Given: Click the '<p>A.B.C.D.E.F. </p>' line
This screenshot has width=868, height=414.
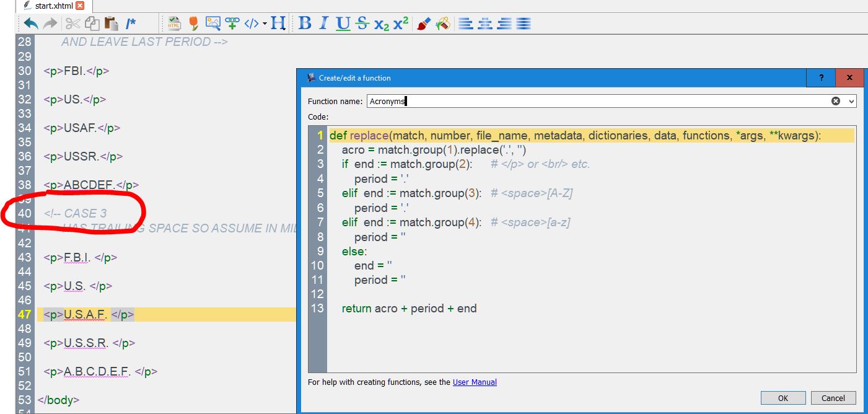Looking at the screenshot, I should click(x=100, y=371).
